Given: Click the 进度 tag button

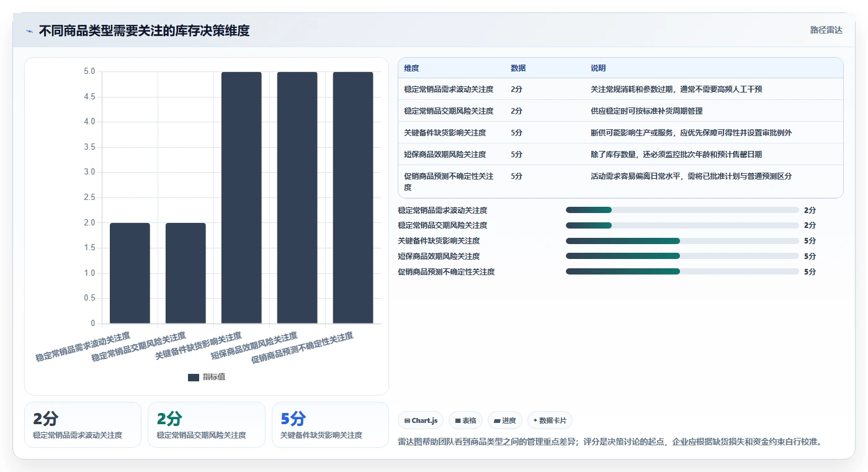Looking at the screenshot, I should pos(505,420).
